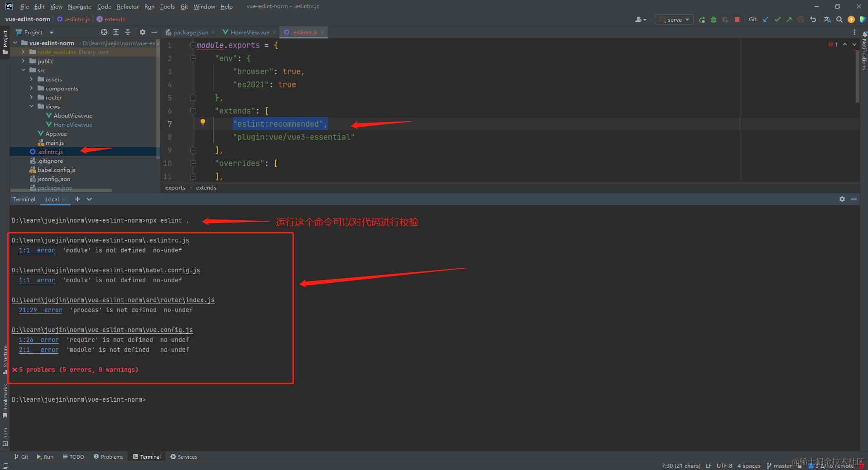
Task: Expand the node_modules folder
Action: point(23,52)
